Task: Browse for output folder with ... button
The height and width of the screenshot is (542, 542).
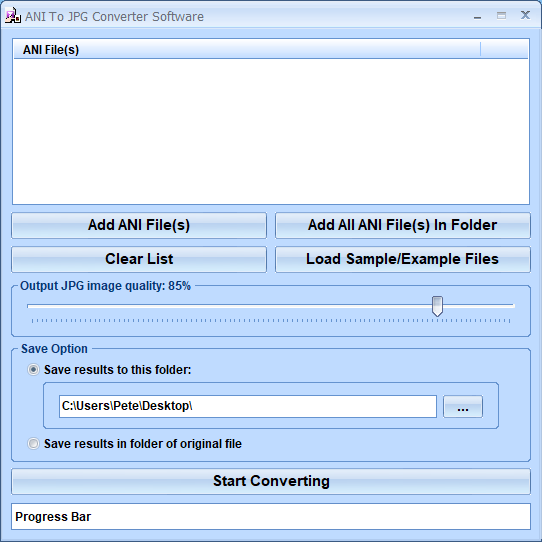Action: (x=463, y=406)
